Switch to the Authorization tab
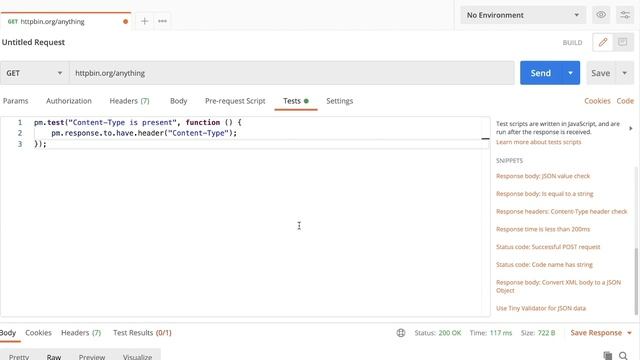This screenshot has width=640, height=360. pos(69,101)
